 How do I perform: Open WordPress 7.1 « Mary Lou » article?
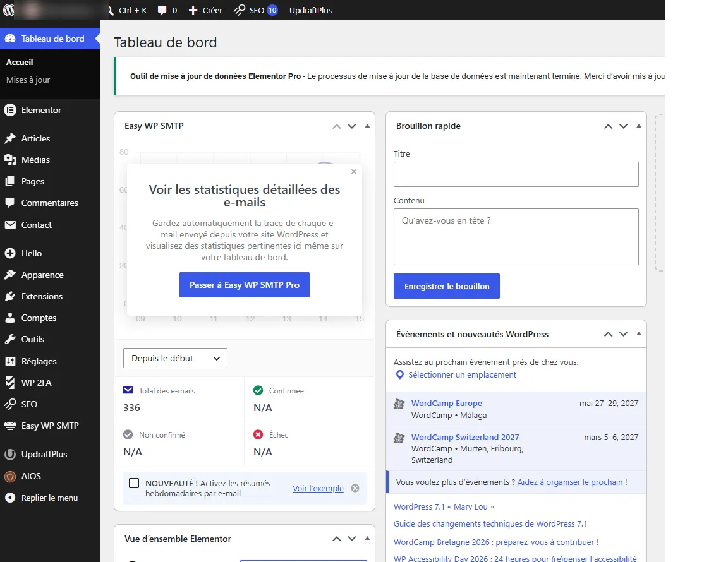[x=444, y=507]
